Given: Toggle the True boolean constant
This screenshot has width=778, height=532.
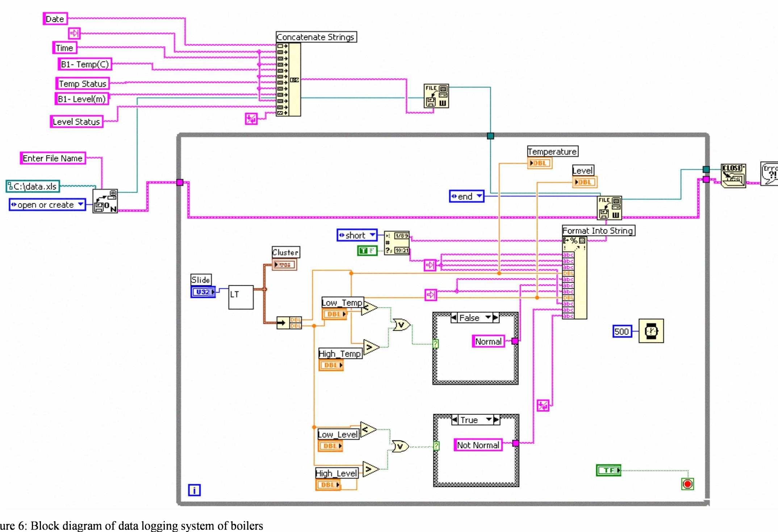Looking at the screenshot, I should coord(367,250).
